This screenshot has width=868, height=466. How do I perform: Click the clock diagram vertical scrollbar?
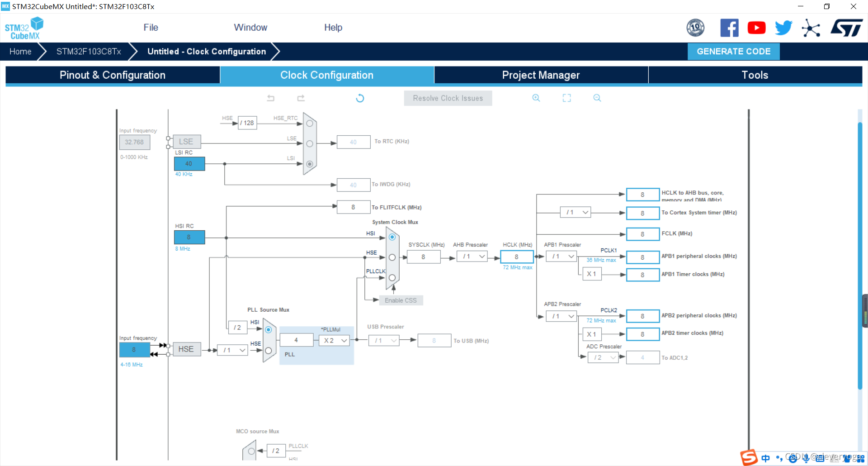click(x=860, y=256)
